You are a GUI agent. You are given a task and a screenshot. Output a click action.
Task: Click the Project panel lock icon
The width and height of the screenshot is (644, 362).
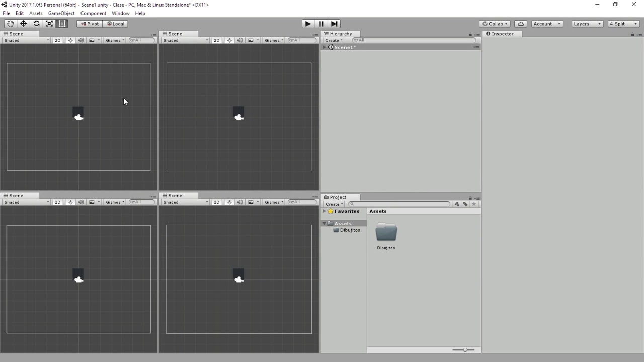coord(470,198)
